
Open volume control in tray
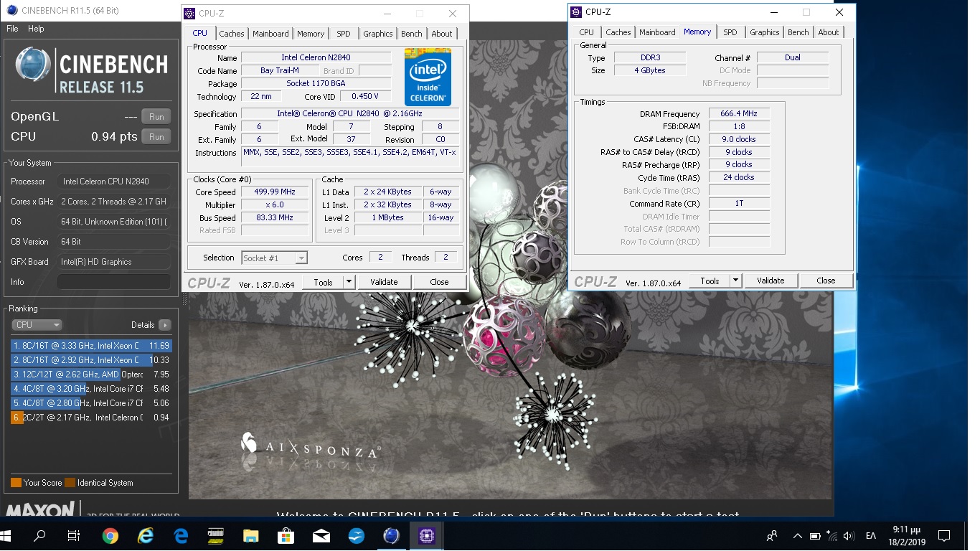pyautogui.click(x=849, y=535)
